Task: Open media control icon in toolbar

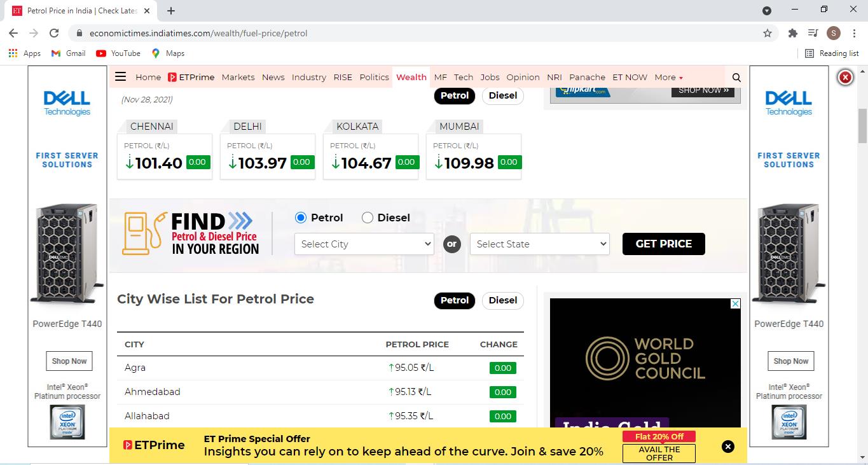Action: click(813, 33)
